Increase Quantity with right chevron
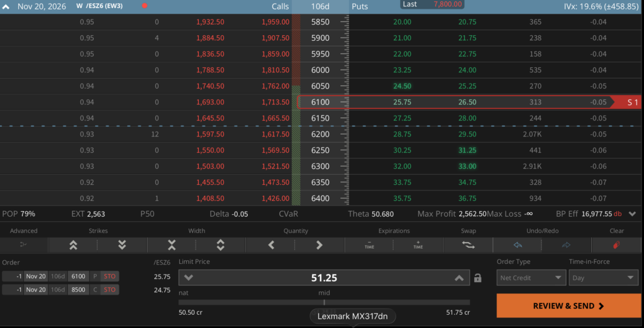Viewport: 644px width, 328px height. point(319,245)
